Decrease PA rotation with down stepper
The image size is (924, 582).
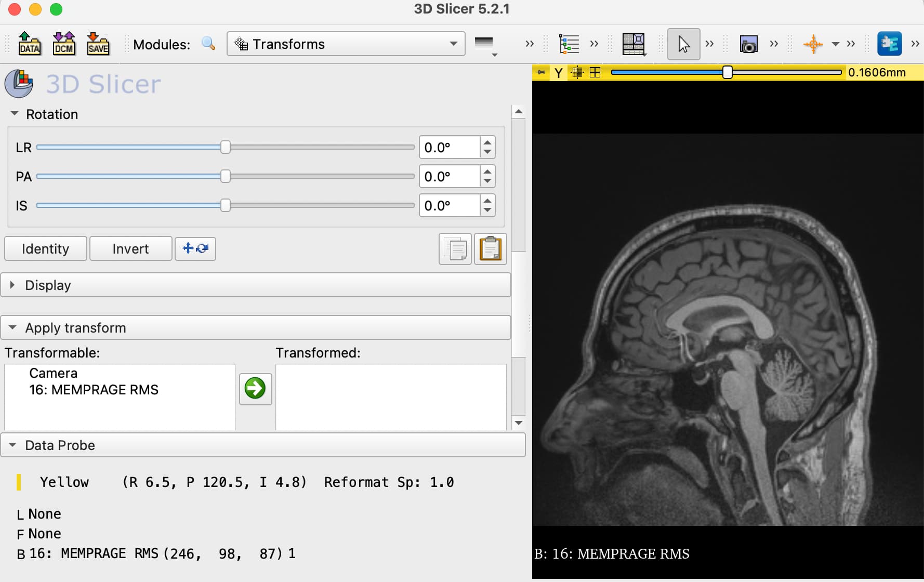pyautogui.click(x=487, y=181)
